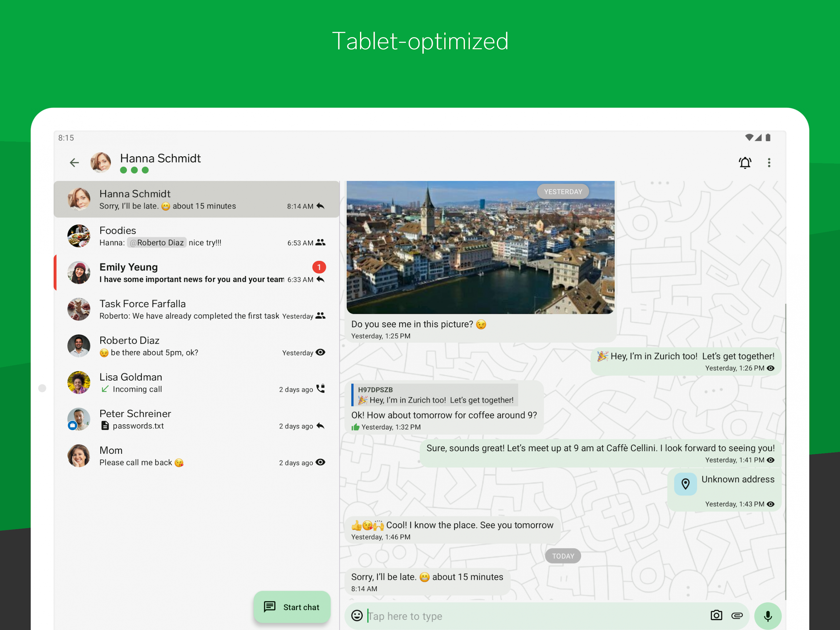Click the reply arrow on Hanna's 8:14 AM chat entry

coord(320,206)
